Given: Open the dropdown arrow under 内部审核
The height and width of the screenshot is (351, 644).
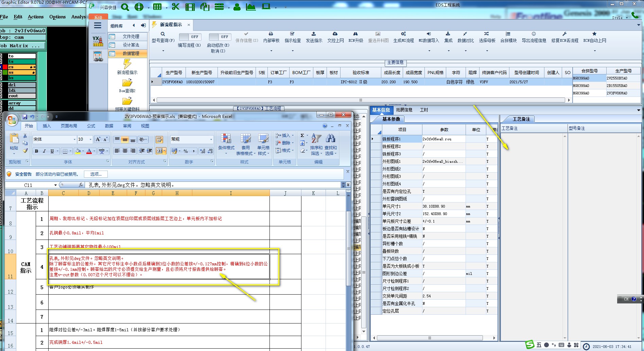Looking at the screenshot, I should (x=271, y=51).
